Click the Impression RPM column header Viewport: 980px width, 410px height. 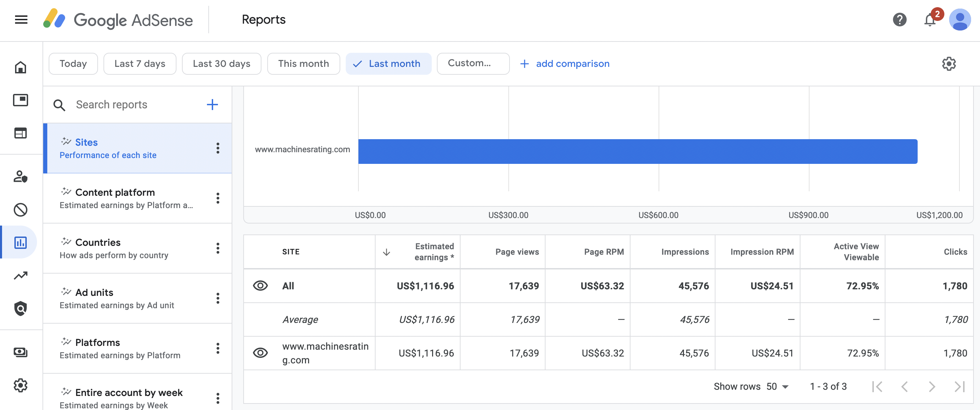(x=762, y=252)
